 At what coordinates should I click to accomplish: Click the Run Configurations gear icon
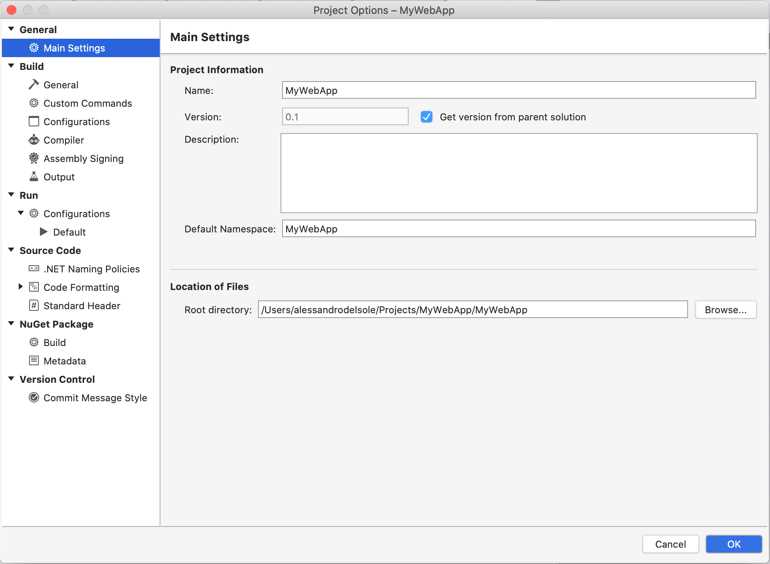(34, 214)
